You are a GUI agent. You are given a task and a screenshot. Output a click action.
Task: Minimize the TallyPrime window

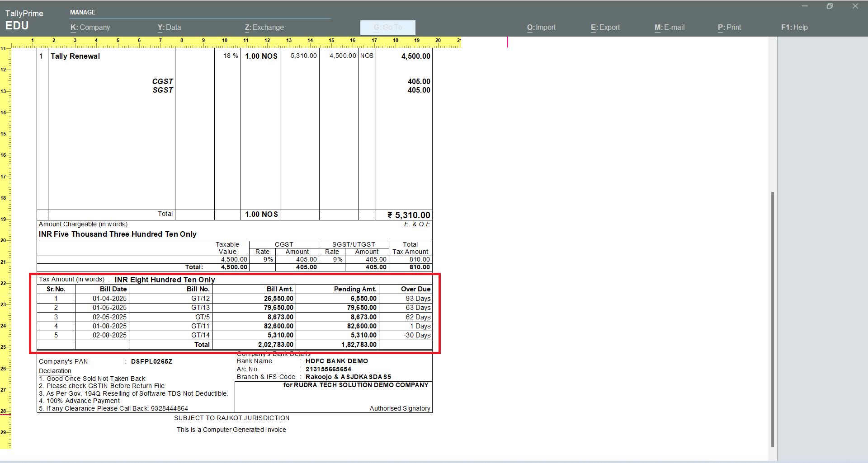click(805, 6)
